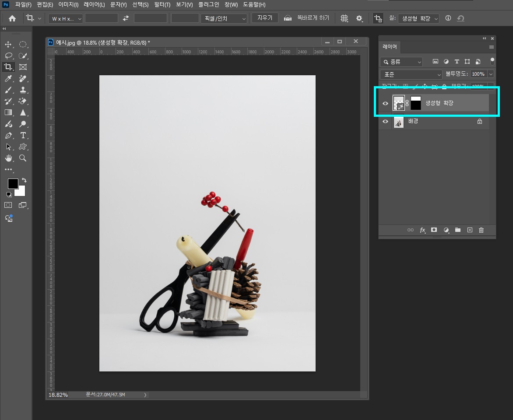Select the Custom Shape tool
Viewport: 513px width, 420px height.
point(23,147)
